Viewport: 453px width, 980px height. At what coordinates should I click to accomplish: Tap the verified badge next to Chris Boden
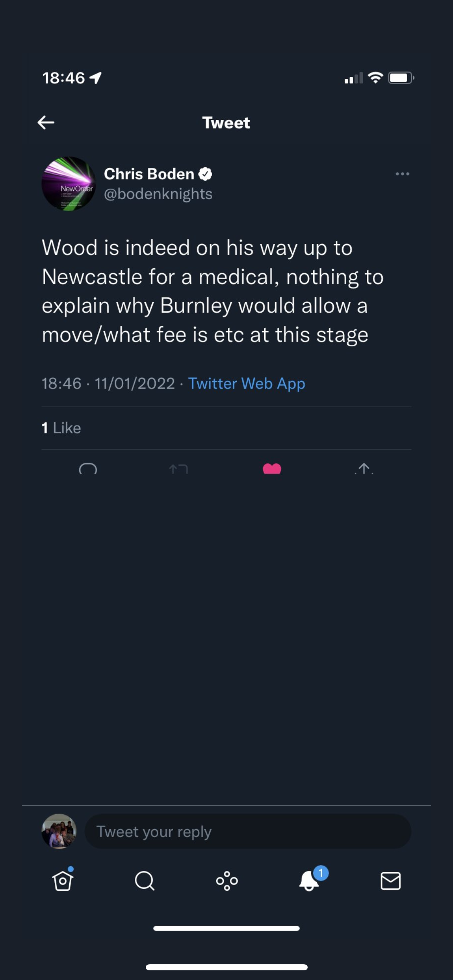[205, 174]
